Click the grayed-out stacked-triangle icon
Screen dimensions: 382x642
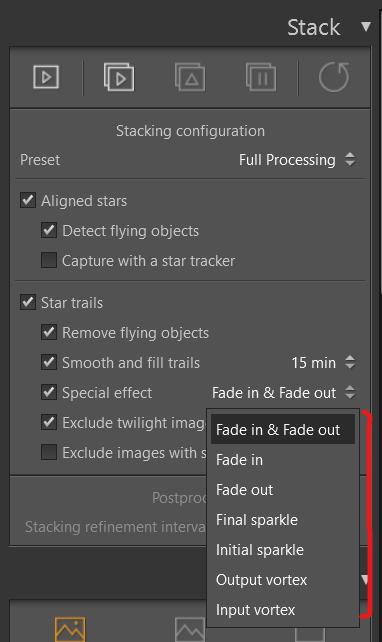point(190,77)
